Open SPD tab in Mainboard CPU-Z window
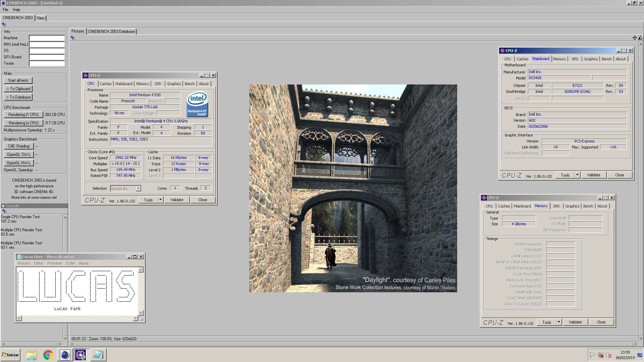The image size is (644, 362). tap(575, 59)
